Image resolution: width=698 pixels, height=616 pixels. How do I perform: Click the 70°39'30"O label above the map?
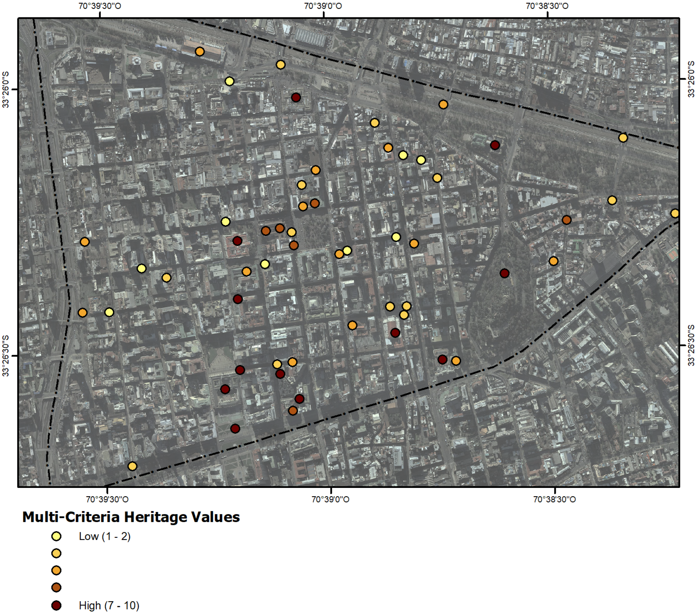click(x=100, y=6)
